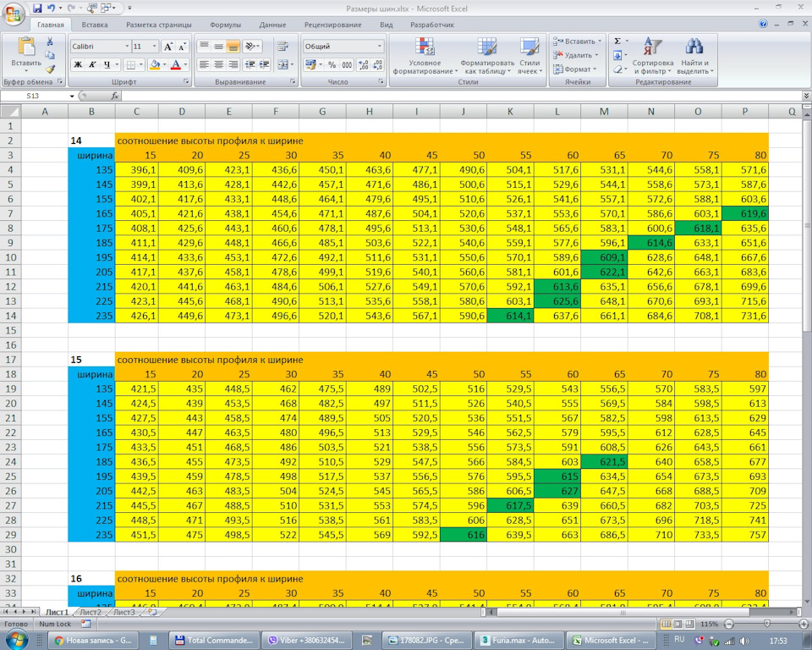
Task: Activate the Format Painter brush
Action: 50,69
